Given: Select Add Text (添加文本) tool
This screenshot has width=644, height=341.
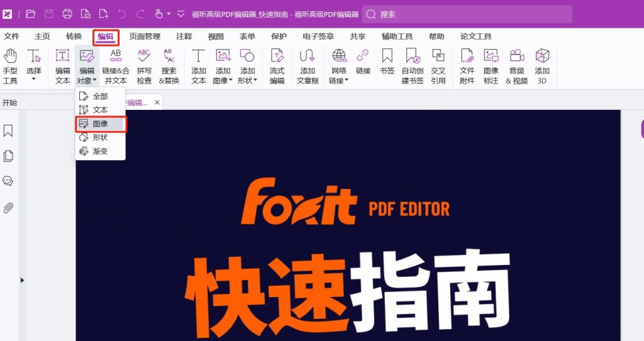Looking at the screenshot, I should [x=198, y=66].
